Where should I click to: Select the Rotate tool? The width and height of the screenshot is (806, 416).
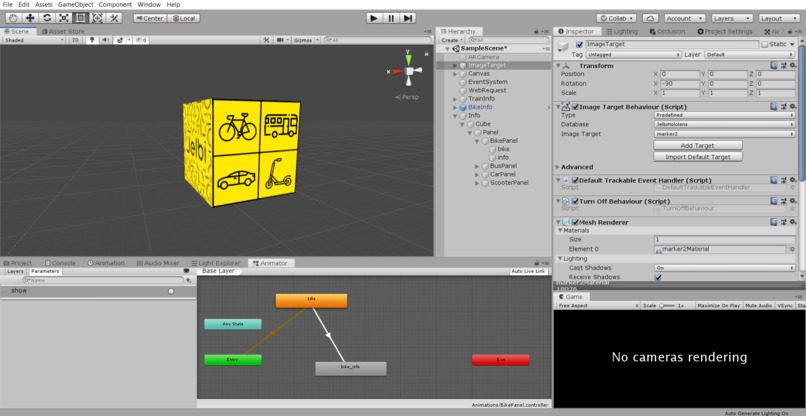click(47, 18)
